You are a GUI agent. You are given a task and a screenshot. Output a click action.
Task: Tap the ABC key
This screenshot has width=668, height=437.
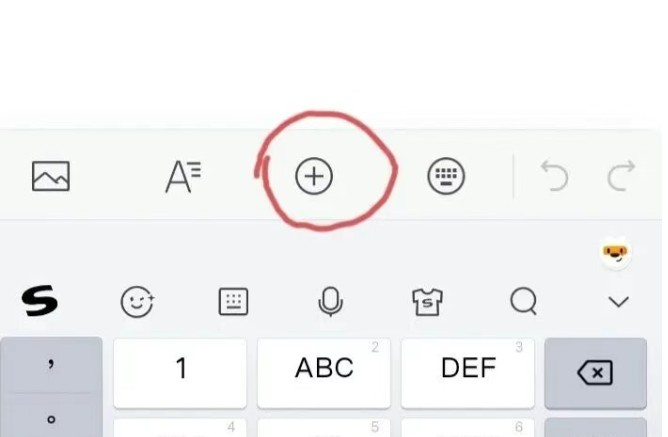(324, 373)
